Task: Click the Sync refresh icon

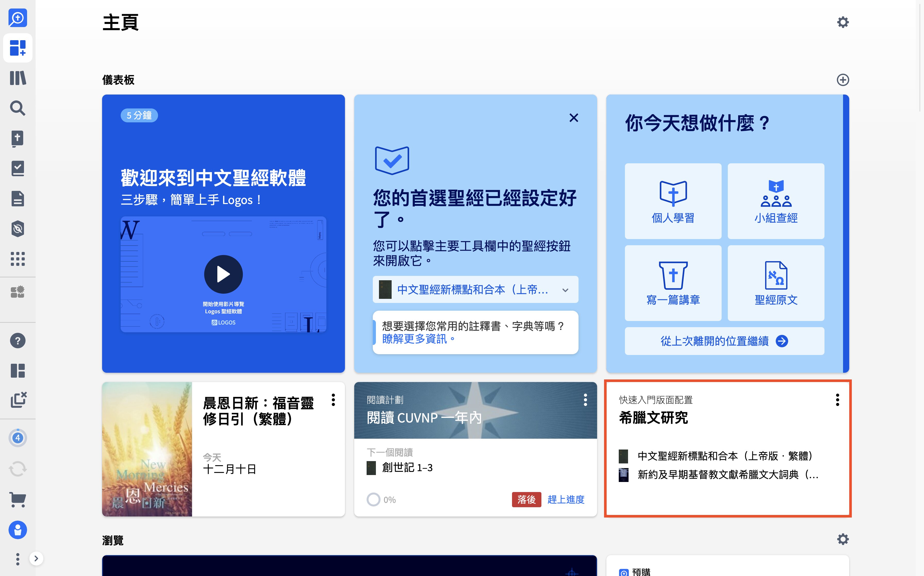Action: click(x=18, y=469)
